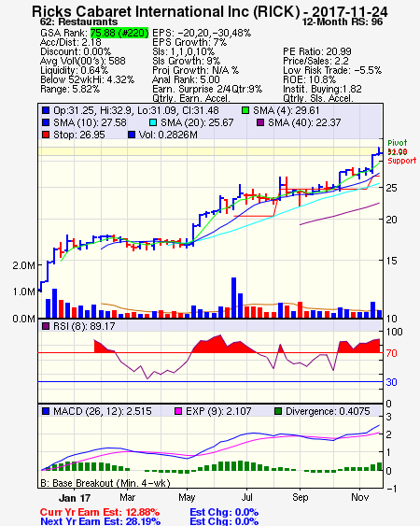Click the 'EXP (9): 2.107' legend text
Screen dimensions: 420x526
(x=218, y=411)
